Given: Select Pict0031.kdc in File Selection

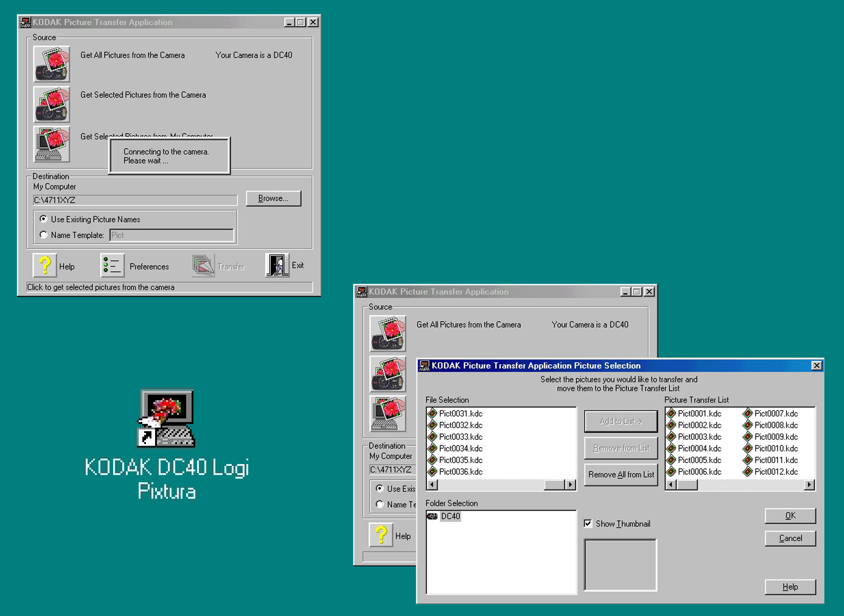Looking at the screenshot, I should tap(455, 413).
